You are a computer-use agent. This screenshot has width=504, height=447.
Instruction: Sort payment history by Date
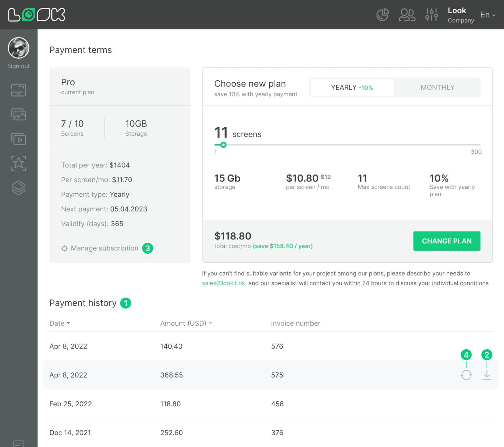coord(60,323)
